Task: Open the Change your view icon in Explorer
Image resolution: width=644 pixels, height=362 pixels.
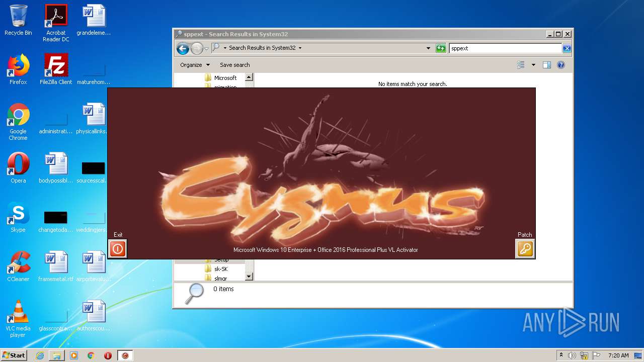Action: 521,65
